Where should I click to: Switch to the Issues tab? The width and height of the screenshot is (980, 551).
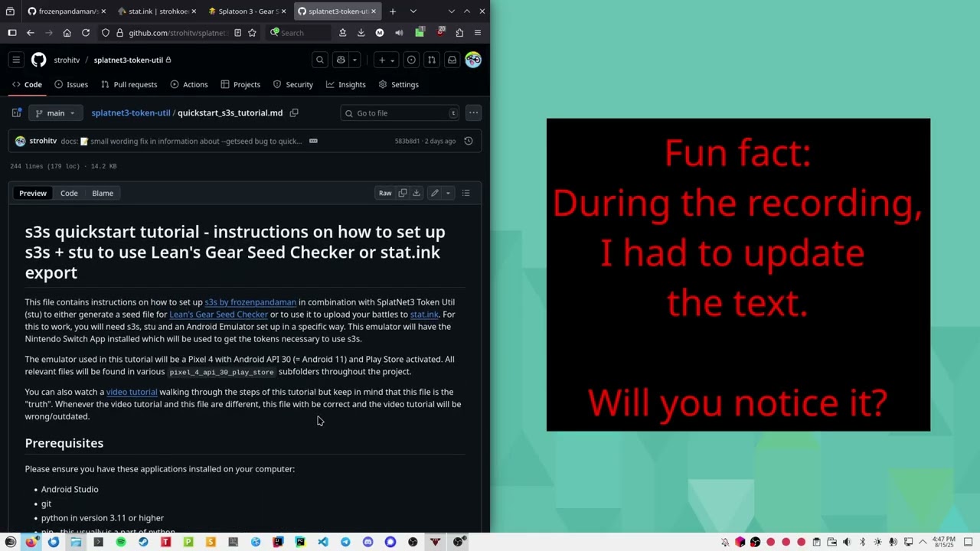coord(71,84)
